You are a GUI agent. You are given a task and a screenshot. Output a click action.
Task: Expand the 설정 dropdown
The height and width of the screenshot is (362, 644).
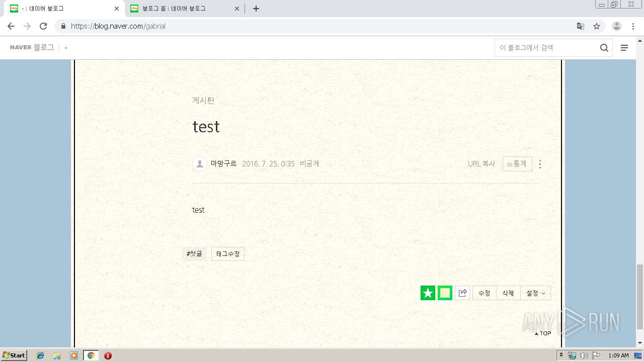click(535, 293)
